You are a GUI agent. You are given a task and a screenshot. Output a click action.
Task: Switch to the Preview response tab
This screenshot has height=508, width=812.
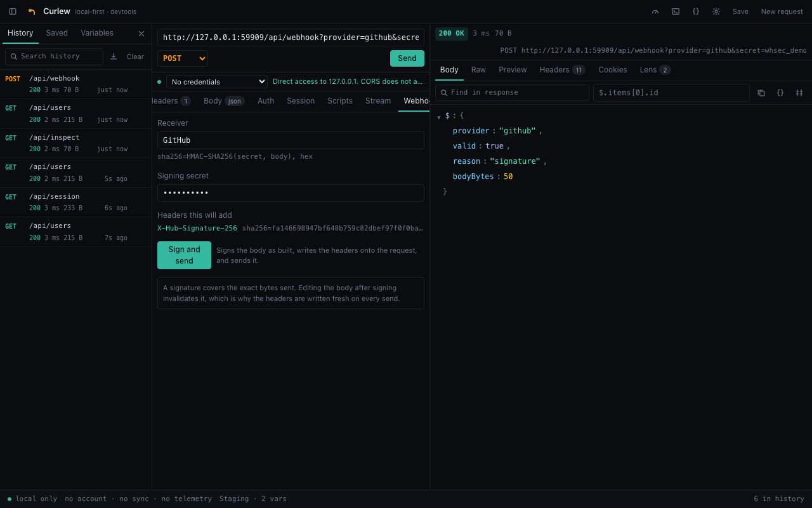pyautogui.click(x=513, y=70)
